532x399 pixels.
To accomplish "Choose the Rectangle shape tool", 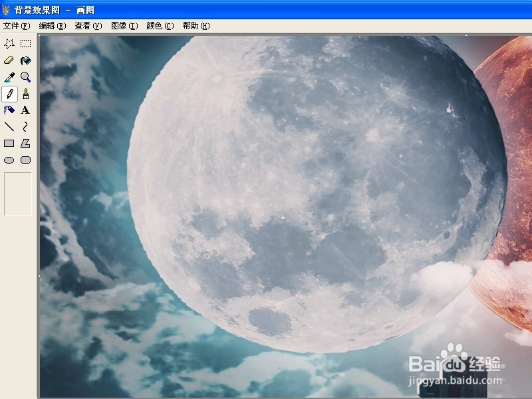I will coord(9,144).
